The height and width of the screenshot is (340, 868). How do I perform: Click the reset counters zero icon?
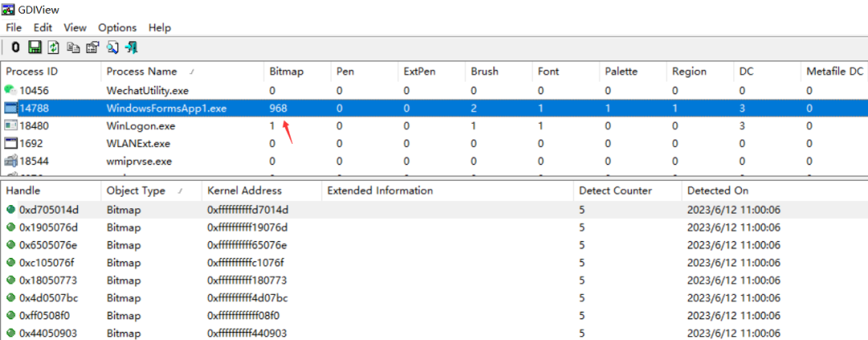point(15,47)
